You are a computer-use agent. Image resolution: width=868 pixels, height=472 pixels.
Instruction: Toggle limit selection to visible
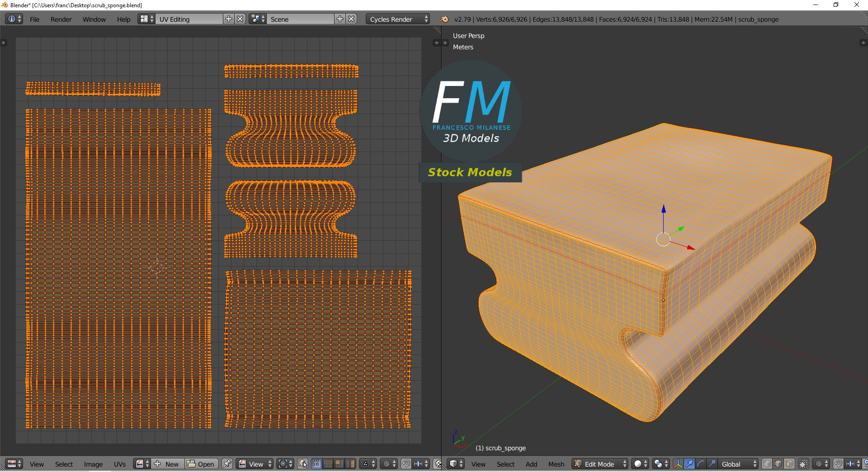coord(803,464)
